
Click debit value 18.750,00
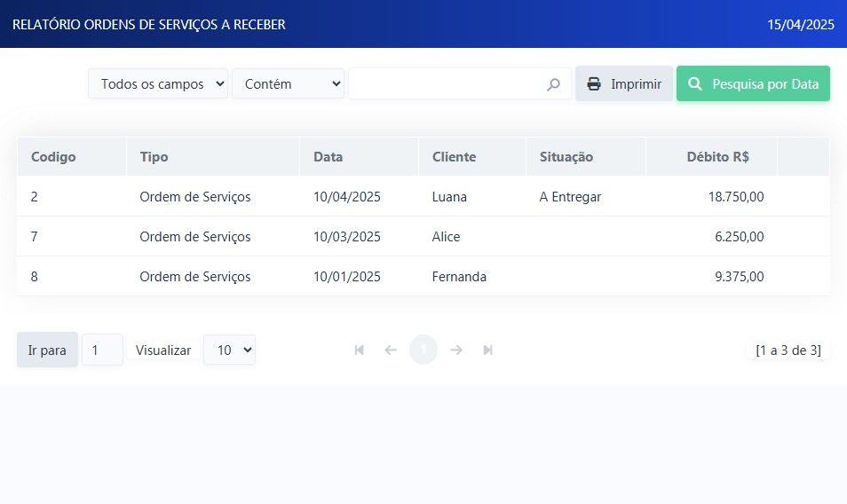[x=736, y=197]
